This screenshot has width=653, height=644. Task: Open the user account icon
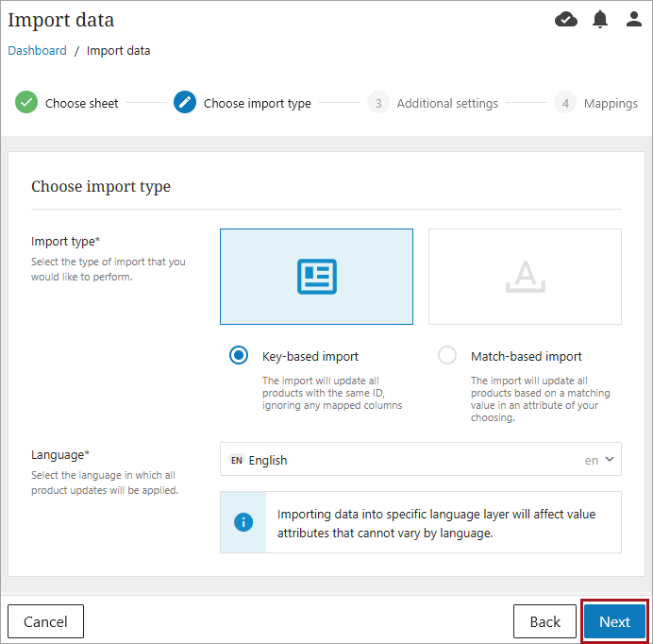[634, 20]
